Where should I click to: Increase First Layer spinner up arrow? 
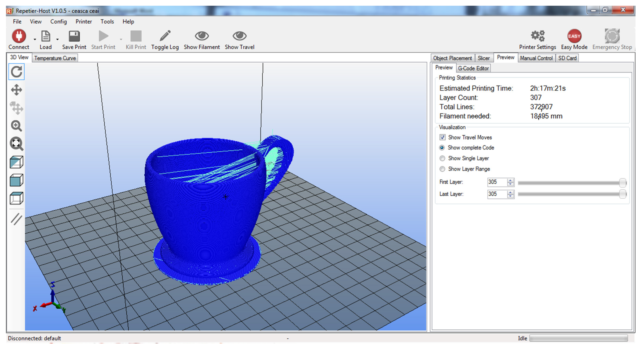pos(510,180)
